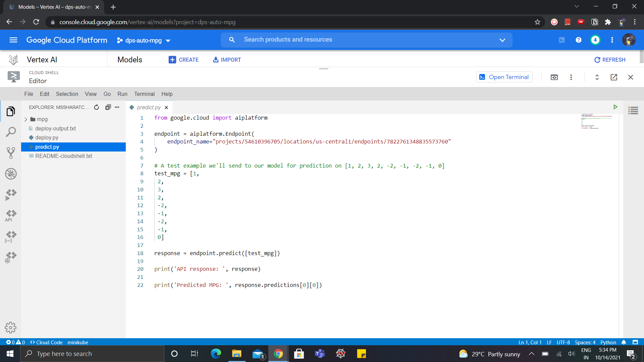The image size is (644, 362).
Task: Open the Cloud Shell three-dot options menu
Action: click(571, 77)
